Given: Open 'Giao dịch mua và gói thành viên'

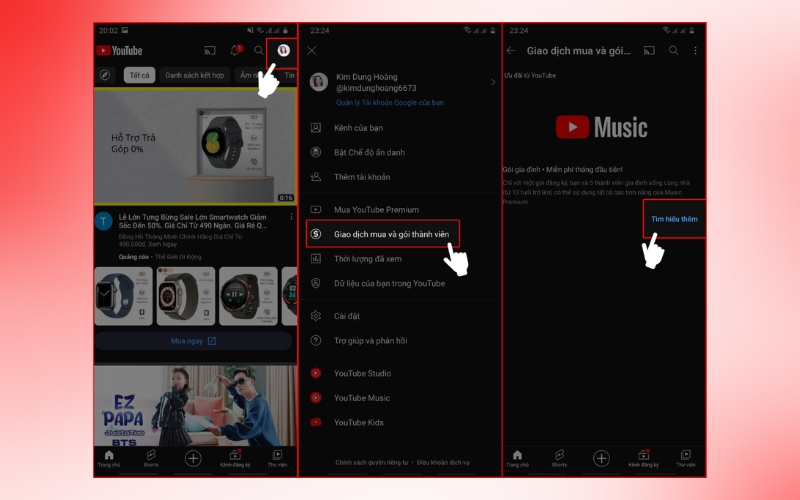Looking at the screenshot, I should click(383, 234).
